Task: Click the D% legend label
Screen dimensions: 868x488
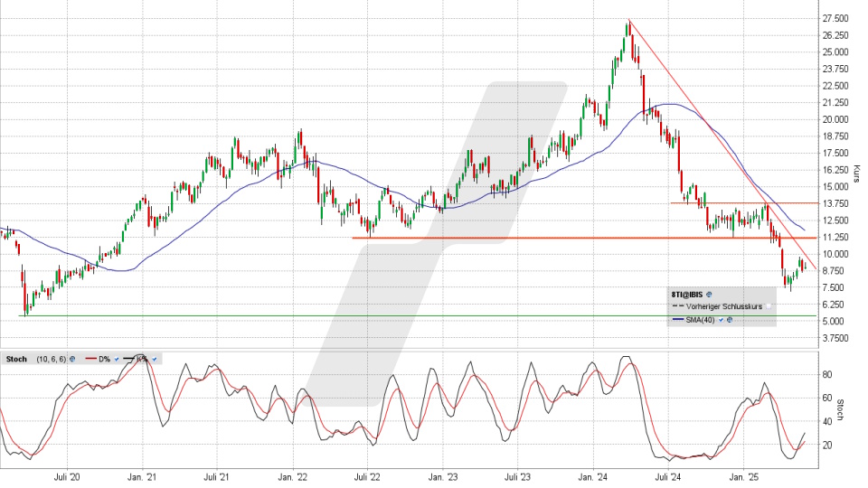Action: [x=105, y=359]
